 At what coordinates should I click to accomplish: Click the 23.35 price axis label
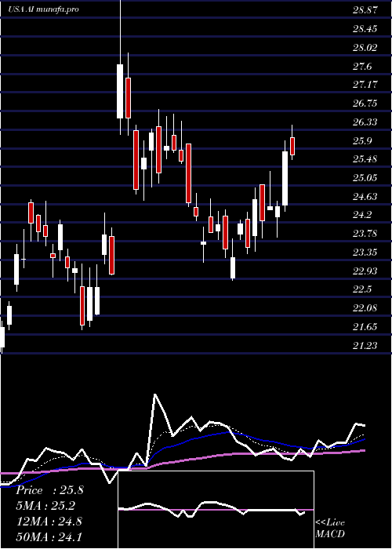click(365, 253)
